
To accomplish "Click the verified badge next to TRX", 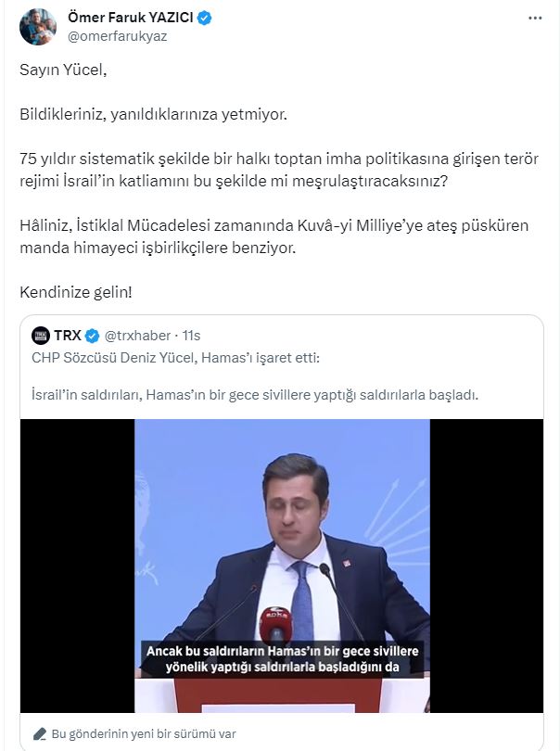I will click(x=93, y=335).
